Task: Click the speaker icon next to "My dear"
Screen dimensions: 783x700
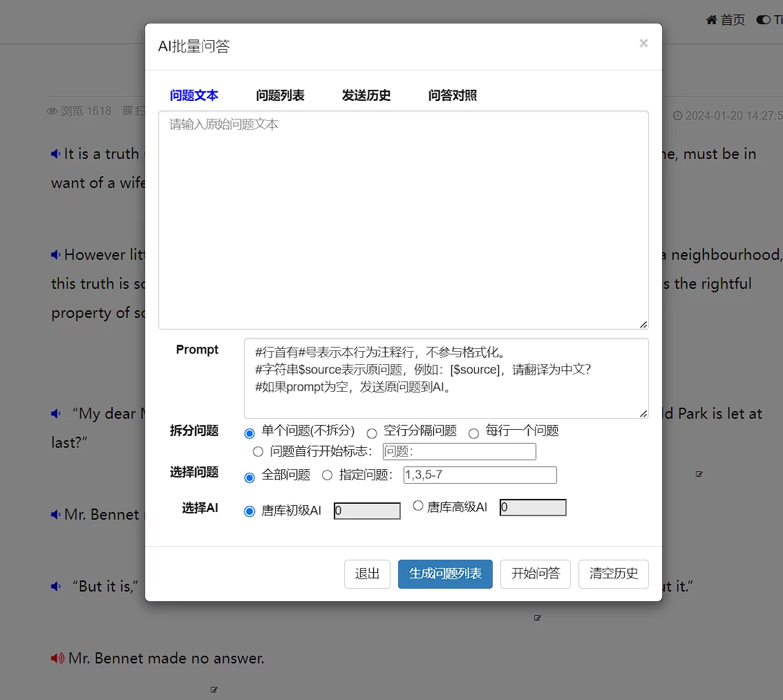Action: [x=56, y=414]
